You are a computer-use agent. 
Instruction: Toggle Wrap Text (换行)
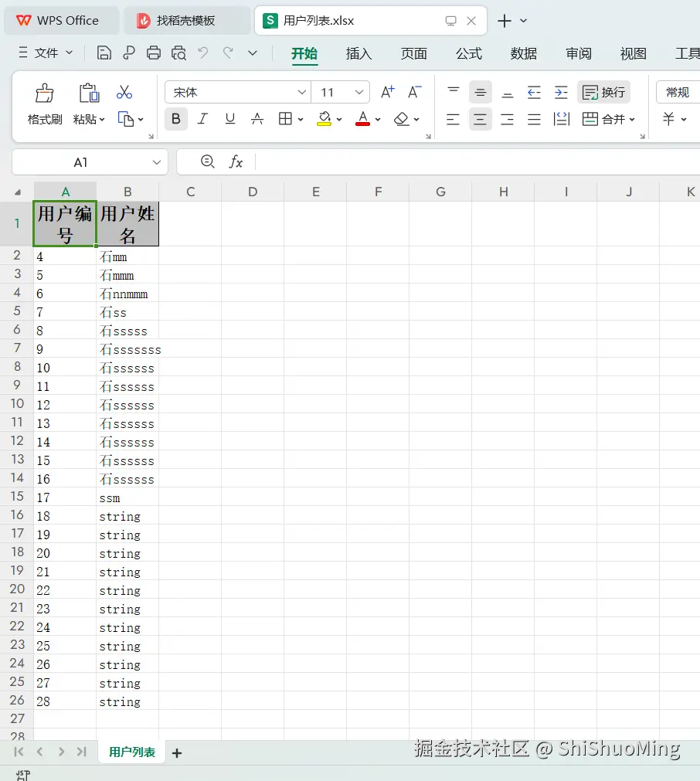[x=603, y=92]
